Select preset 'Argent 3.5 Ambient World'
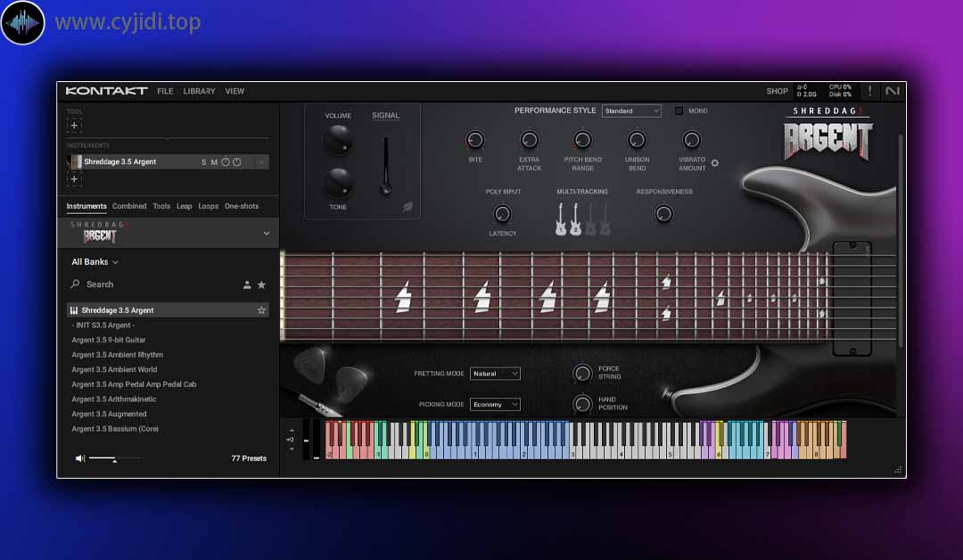The height and width of the screenshot is (560, 963). click(114, 370)
